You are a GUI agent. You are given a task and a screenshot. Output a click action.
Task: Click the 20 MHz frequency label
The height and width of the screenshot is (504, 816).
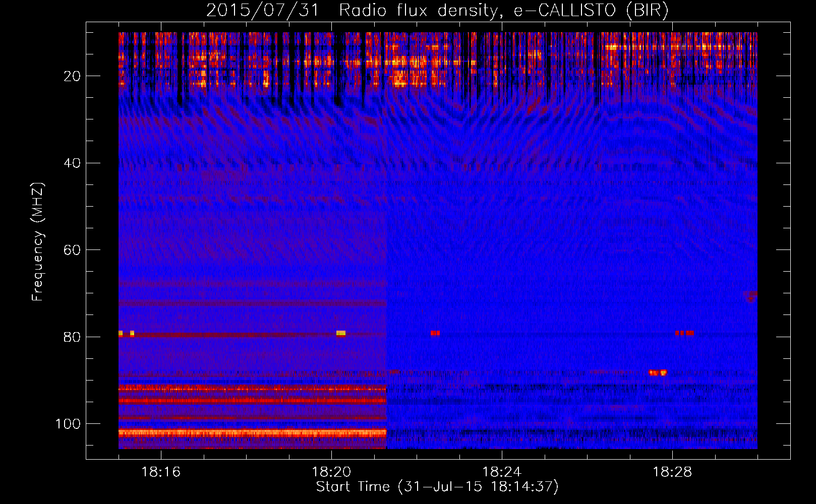pyautogui.click(x=72, y=77)
